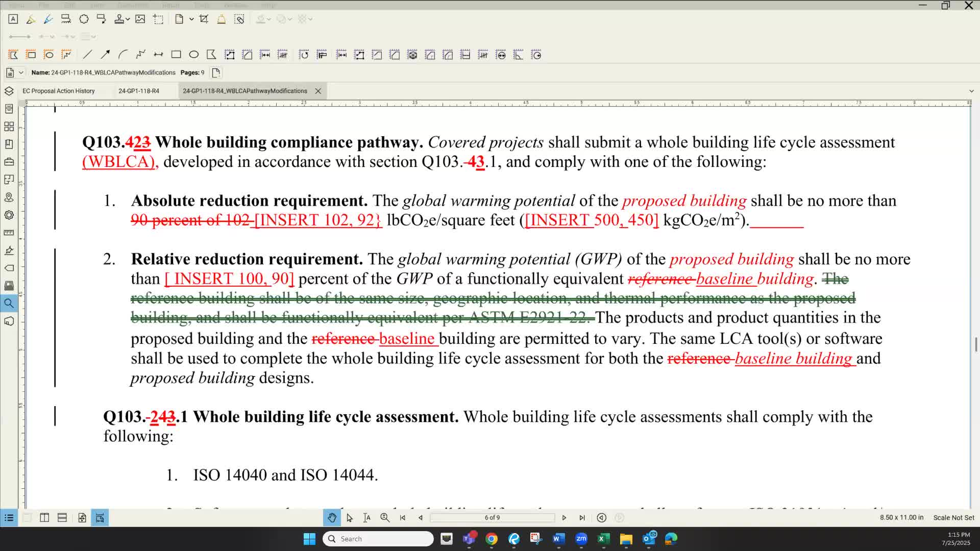Select the Ellipse shape tool
This screenshot has height=551, width=980.
click(x=193, y=55)
